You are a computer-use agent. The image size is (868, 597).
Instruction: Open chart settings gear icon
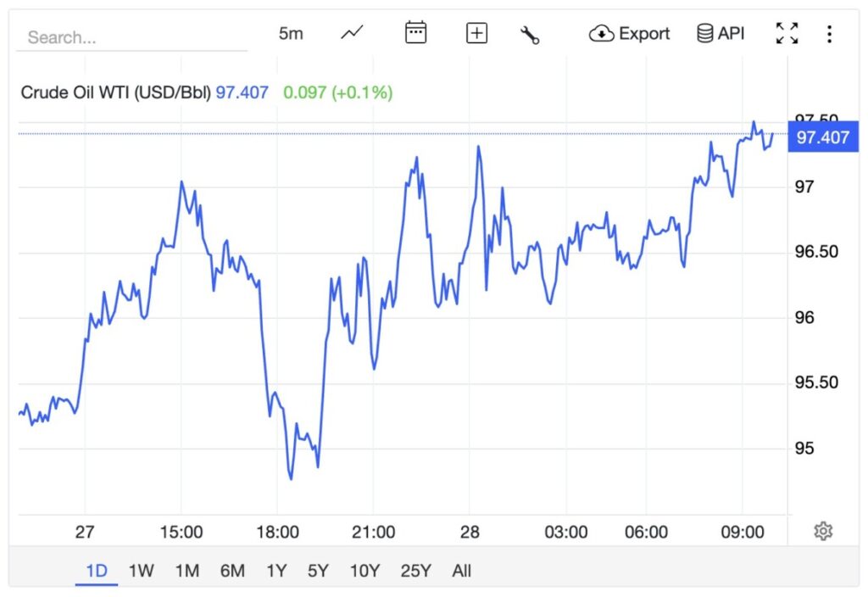[x=822, y=532]
